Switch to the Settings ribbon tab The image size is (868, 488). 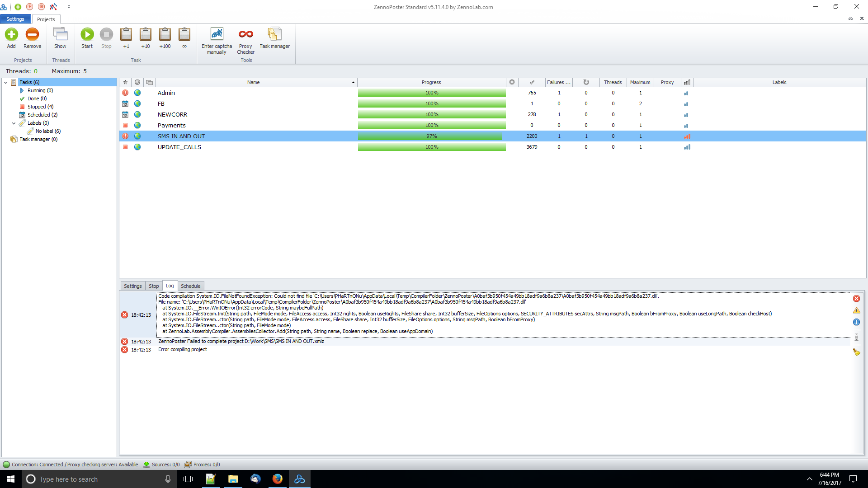coord(15,19)
